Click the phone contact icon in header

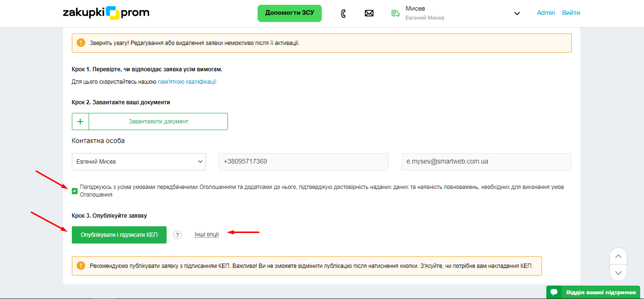pos(343,13)
